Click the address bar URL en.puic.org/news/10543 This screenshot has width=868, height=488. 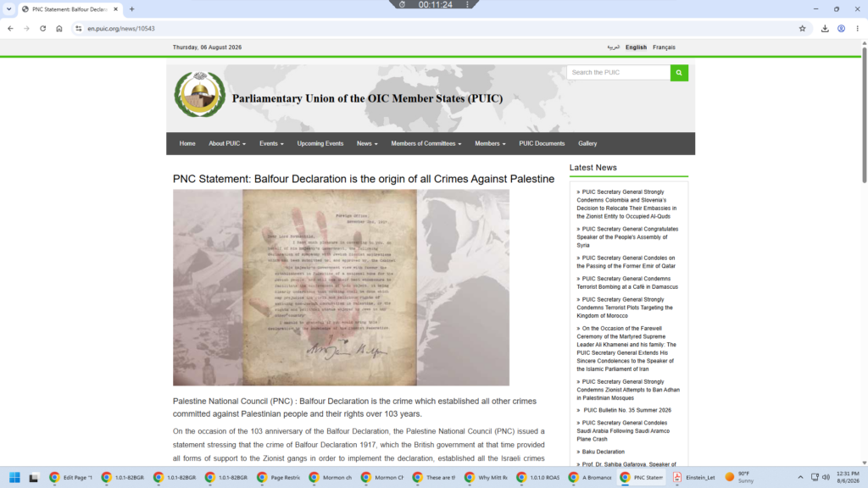pos(121,29)
